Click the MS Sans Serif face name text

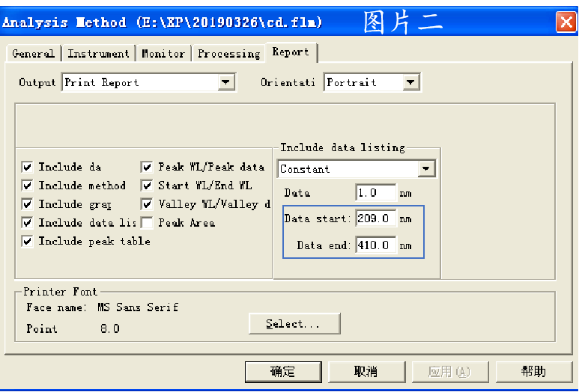[x=138, y=307]
